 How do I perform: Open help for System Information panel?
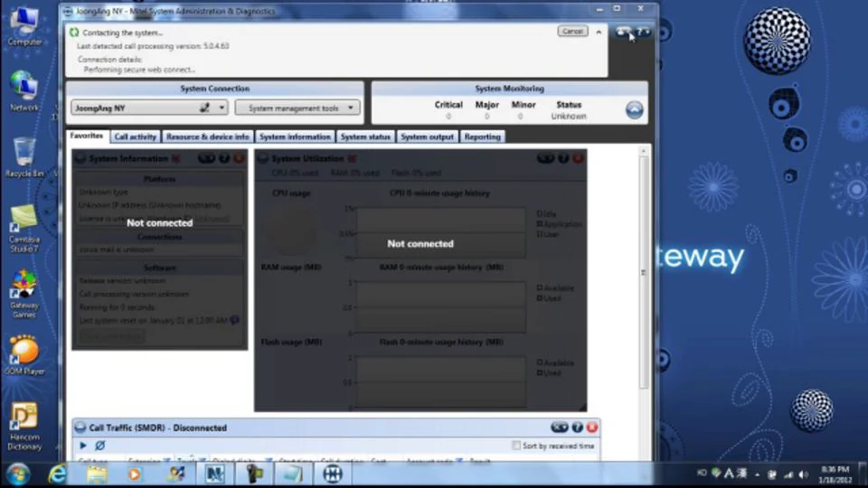(x=224, y=159)
